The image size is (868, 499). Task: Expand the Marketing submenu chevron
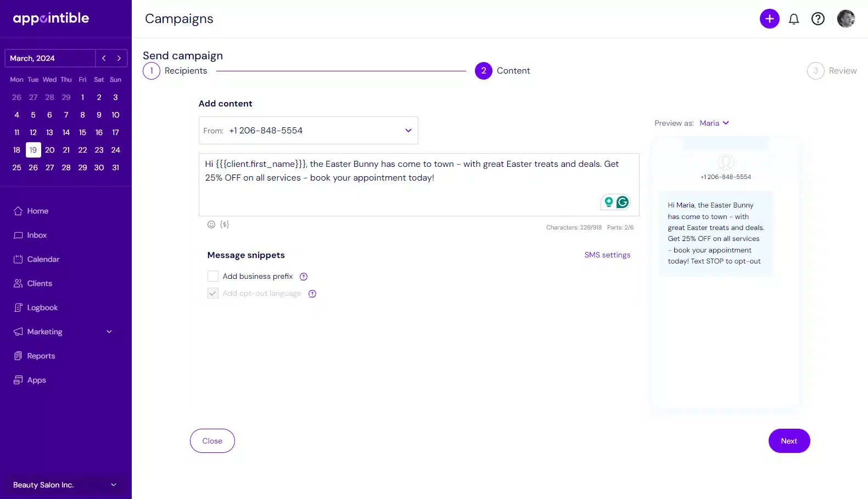pyautogui.click(x=109, y=332)
